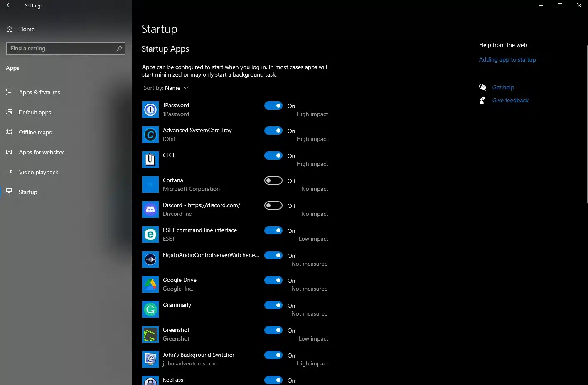
Task: Click the Video playback icon
Action: point(9,172)
